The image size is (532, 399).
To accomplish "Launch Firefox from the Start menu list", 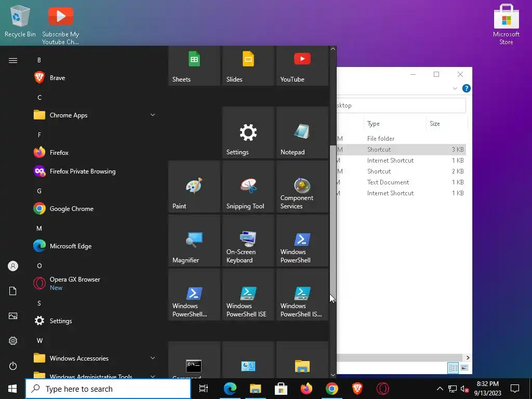I will click(95, 152).
